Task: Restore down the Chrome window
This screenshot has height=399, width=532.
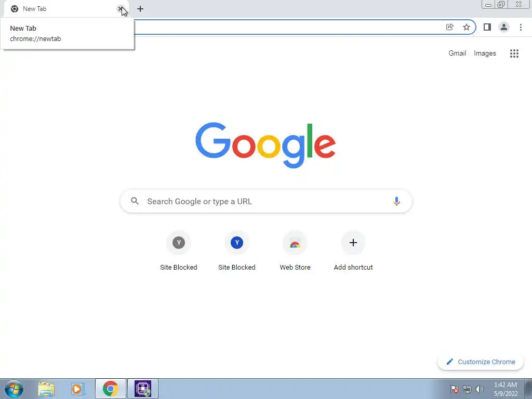Action: [x=501, y=4]
